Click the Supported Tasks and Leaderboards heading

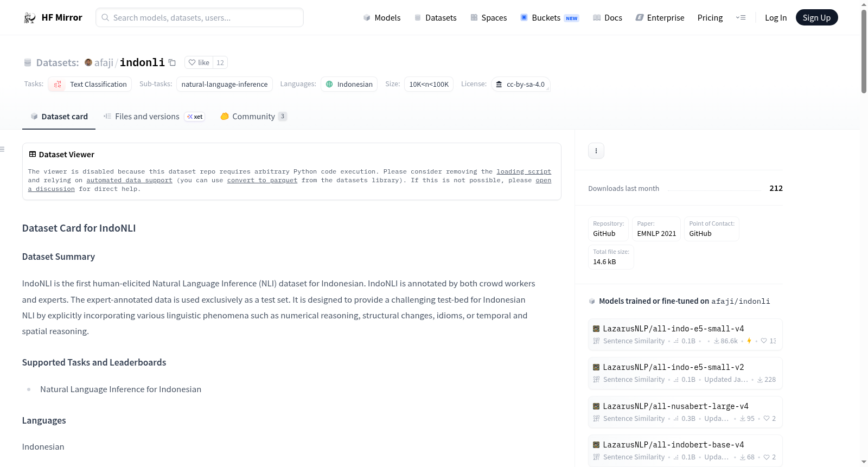94,362
